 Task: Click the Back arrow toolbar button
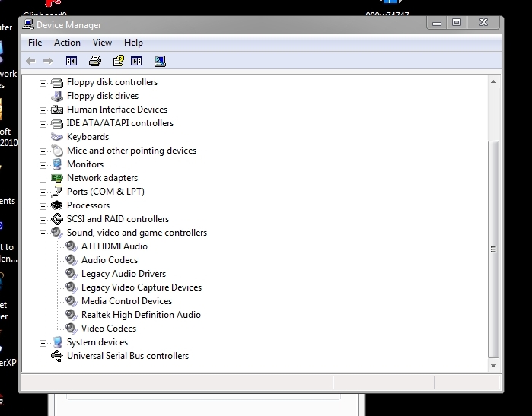[x=30, y=61]
